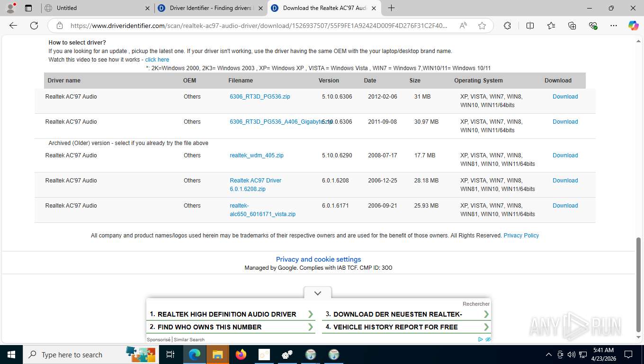This screenshot has width=644, height=364.
Task: Select the 5.10.0.6290 version cell
Action: [x=337, y=155]
